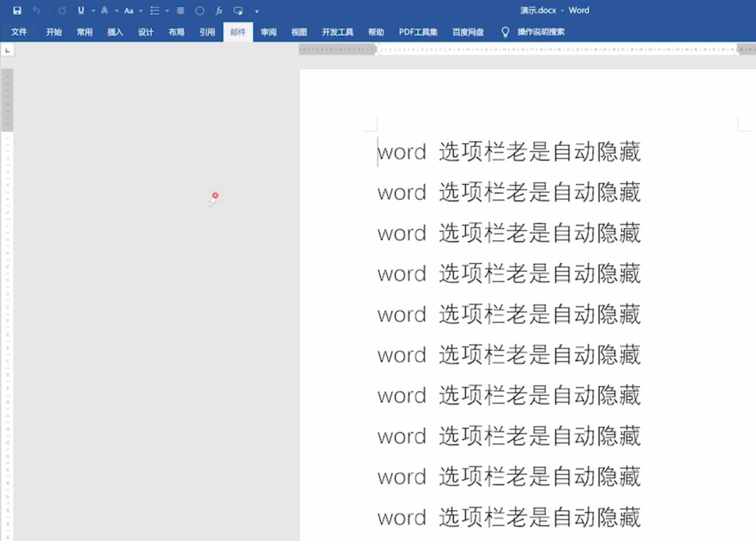The width and height of the screenshot is (756, 541).
Task: Expand the text effects dropdown arrow
Action: pos(117,10)
